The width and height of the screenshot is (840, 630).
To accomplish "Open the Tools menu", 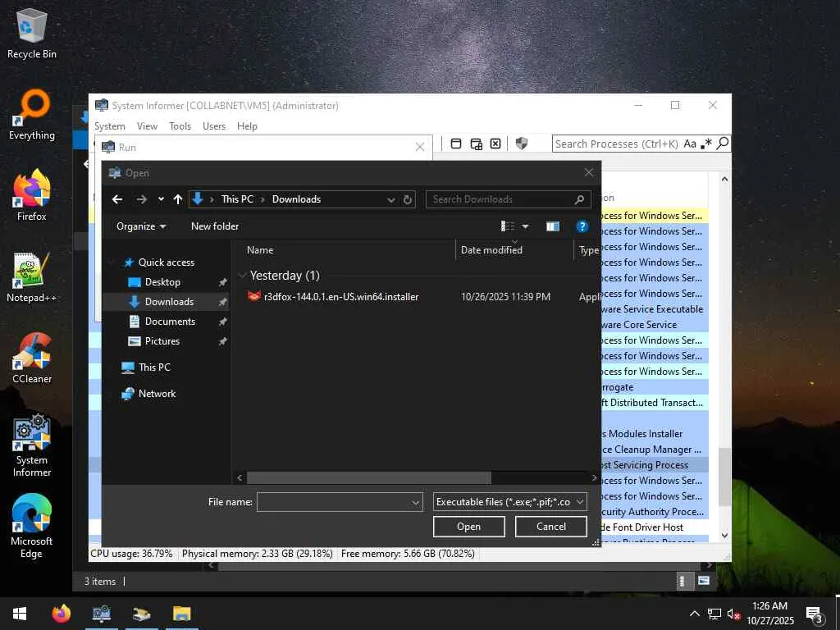I will (180, 126).
